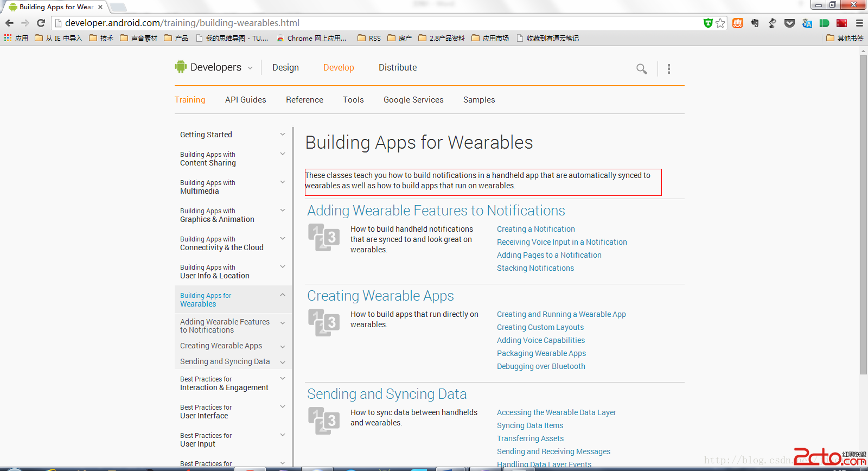Viewport: 868px width, 471px height.
Task: Open the RSS bookmarks folder
Action: (x=369, y=38)
